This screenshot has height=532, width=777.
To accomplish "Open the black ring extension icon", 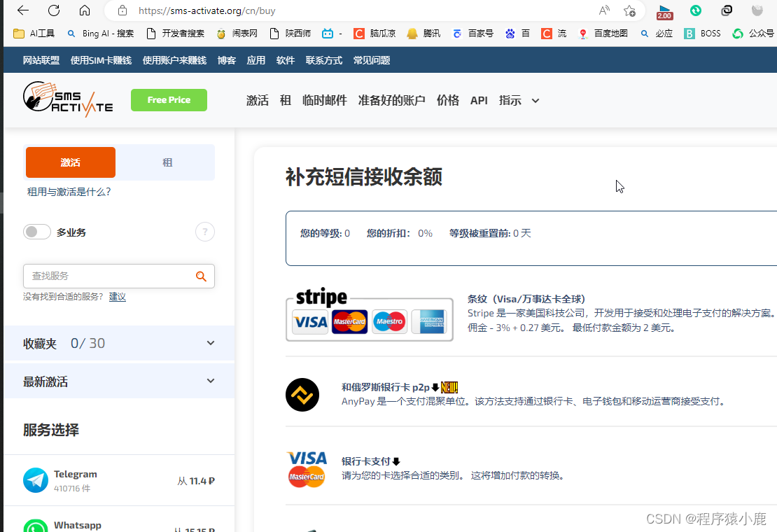I will [727, 10].
